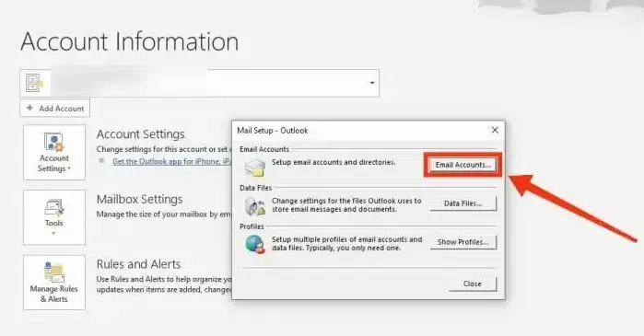Image resolution: width=644 pixels, height=336 pixels.
Task: Click 'Setup email accounts and directories.' text
Action: click(x=334, y=162)
